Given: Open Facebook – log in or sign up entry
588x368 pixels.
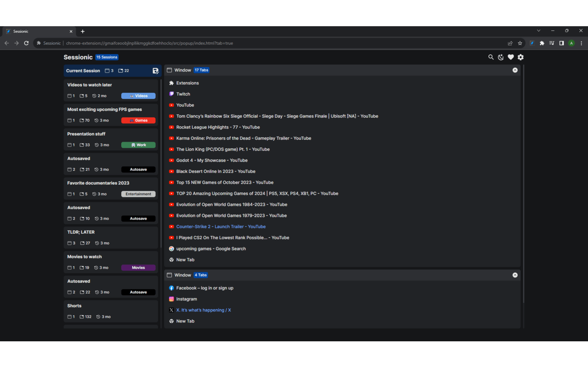Looking at the screenshot, I should 205,288.
